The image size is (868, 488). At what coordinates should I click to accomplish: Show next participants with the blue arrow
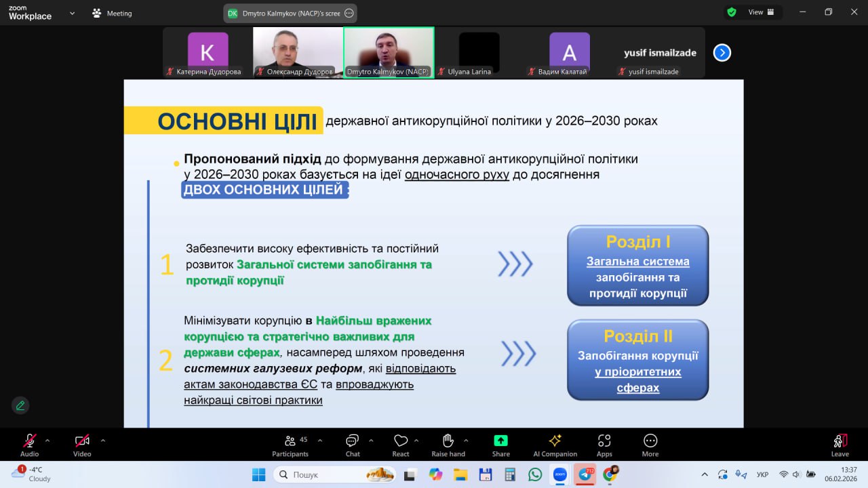(722, 52)
